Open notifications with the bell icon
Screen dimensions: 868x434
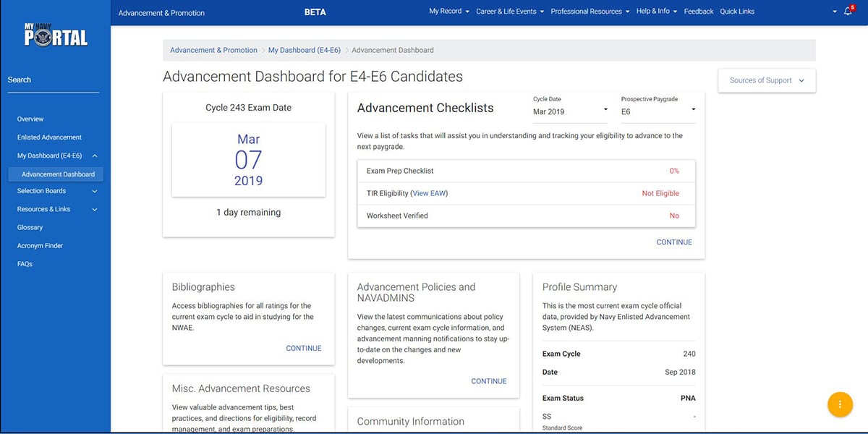(x=847, y=11)
